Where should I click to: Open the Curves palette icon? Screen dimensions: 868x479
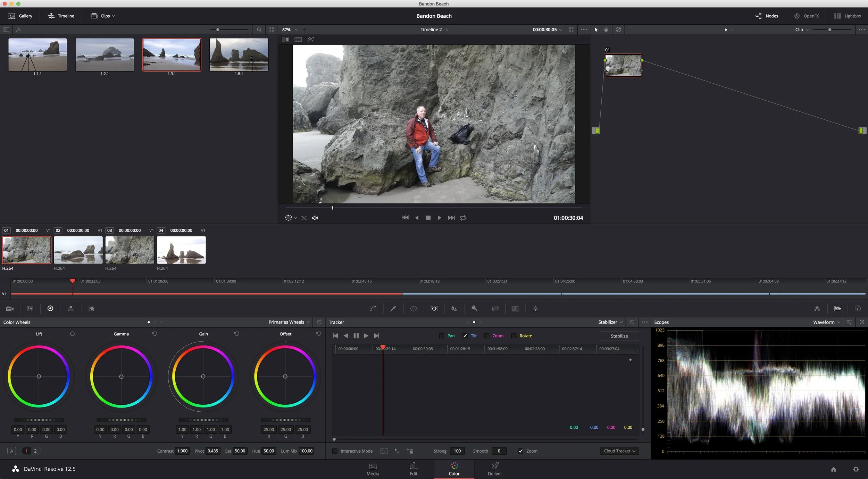(373, 309)
